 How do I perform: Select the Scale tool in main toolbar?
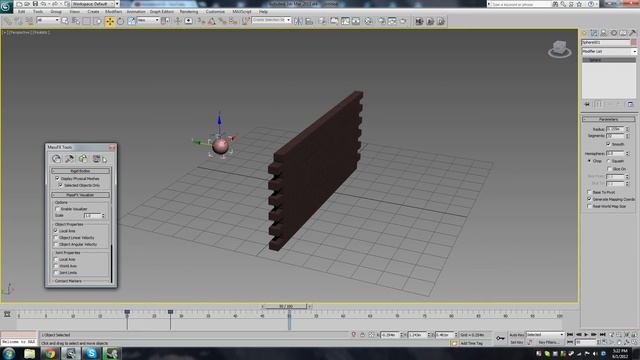tap(131, 21)
